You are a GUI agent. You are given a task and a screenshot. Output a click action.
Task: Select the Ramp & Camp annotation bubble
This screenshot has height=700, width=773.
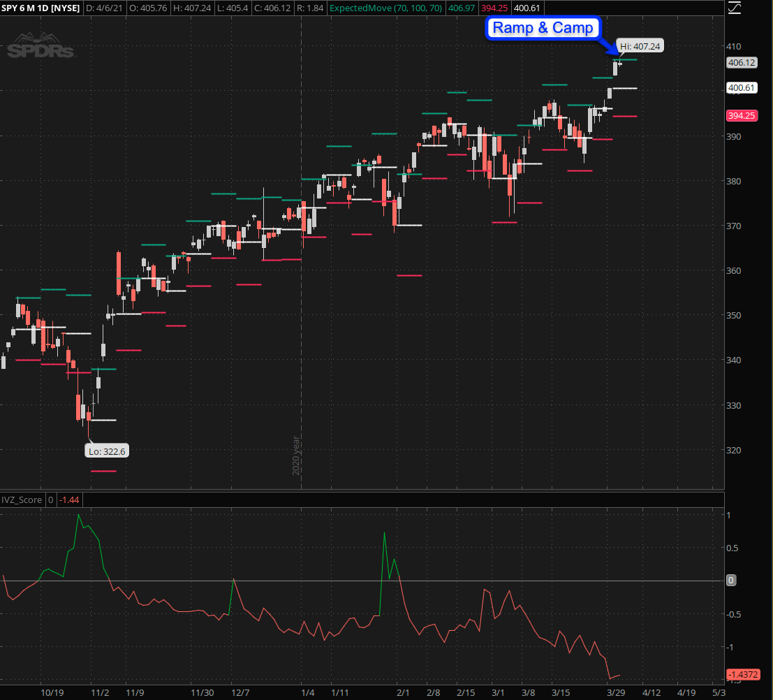(x=543, y=28)
